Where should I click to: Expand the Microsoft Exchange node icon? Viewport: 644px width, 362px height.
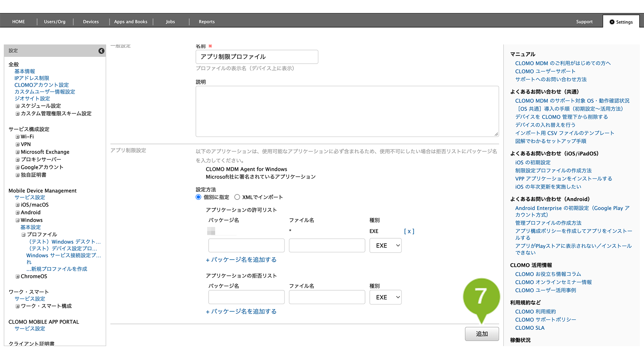tap(17, 152)
